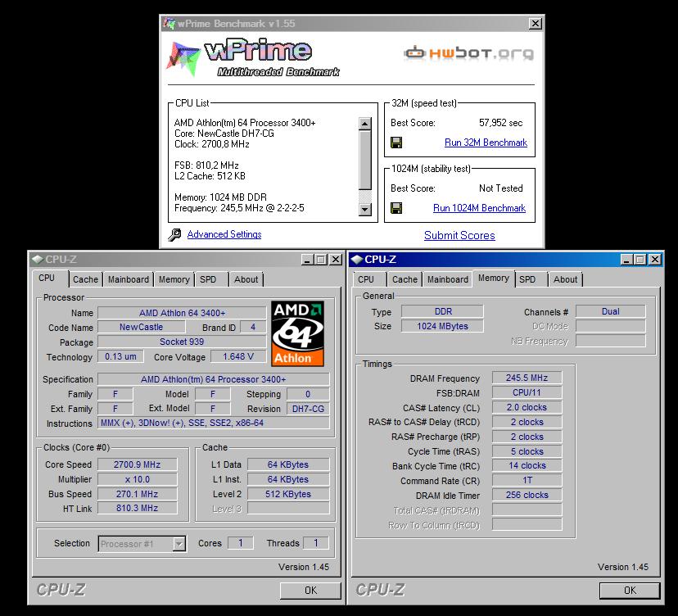678x616 pixels.
Task: Minimize the right CPU-Z window
Action: pos(626,260)
